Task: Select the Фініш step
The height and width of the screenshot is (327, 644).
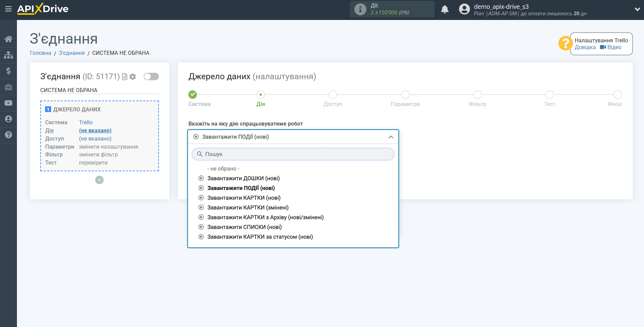Action: click(618, 94)
